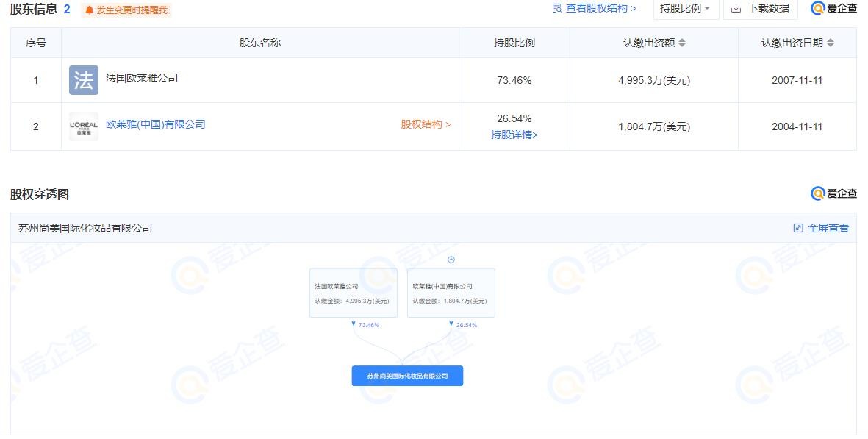Sort the table by 认缴出资日期 column

pos(831,42)
